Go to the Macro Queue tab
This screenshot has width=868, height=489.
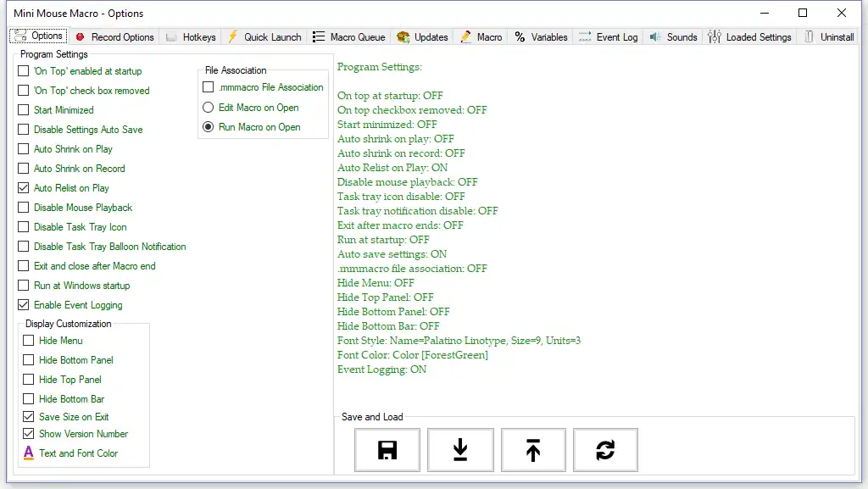click(348, 37)
